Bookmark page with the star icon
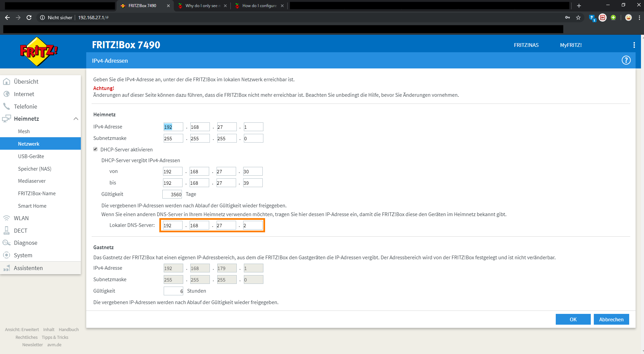Image resolution: width=644 pixels, height=354 pixels. pyautogui.click(x=578, y=18)
